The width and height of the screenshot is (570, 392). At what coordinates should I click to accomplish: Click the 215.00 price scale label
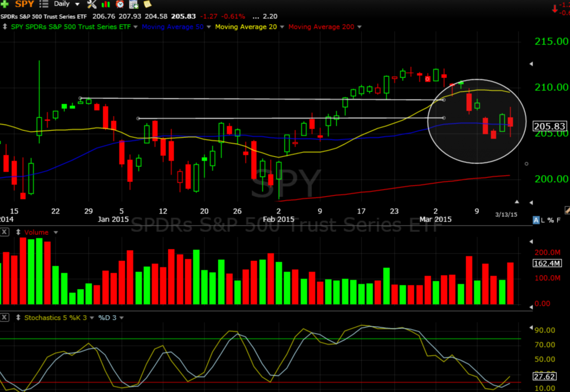coord(551,41)
